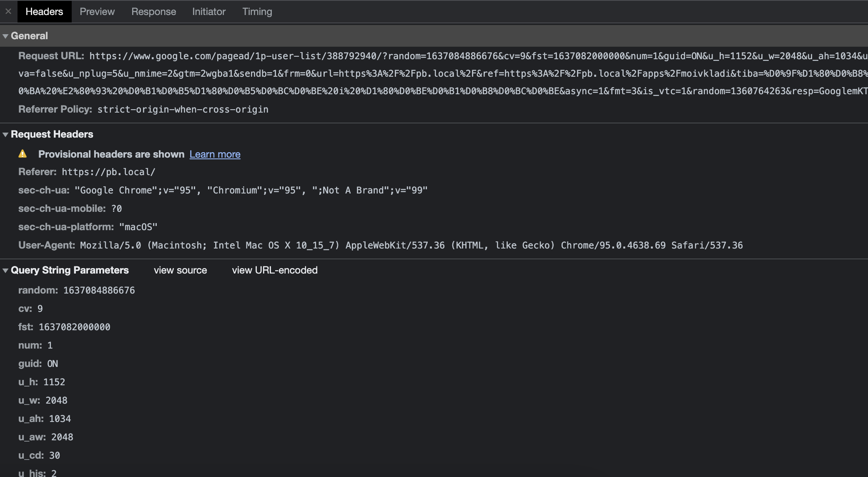Switch to the Response tab
868x477 pixels.
coord(153,11)
